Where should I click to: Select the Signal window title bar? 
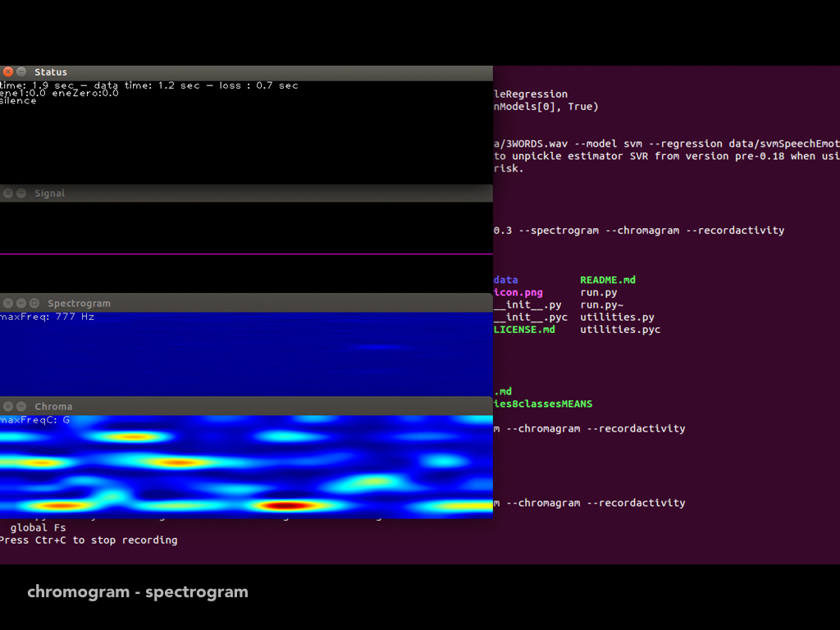246,194
